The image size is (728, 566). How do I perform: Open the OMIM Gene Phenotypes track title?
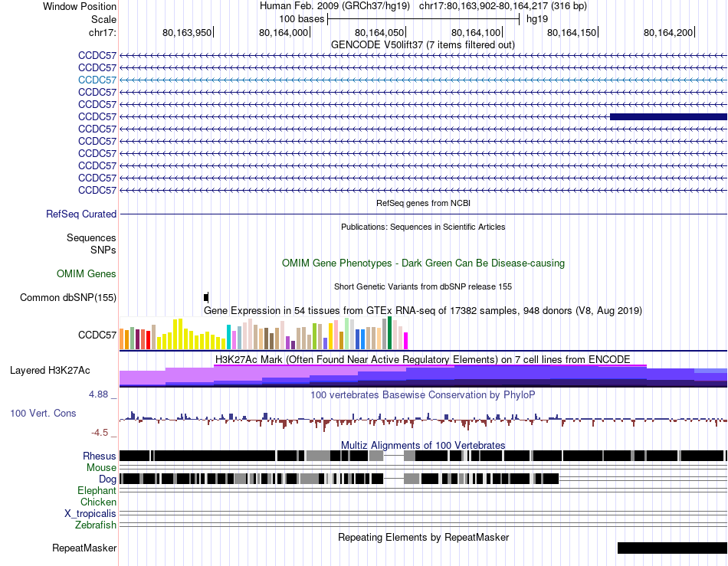tap(423, 263)
